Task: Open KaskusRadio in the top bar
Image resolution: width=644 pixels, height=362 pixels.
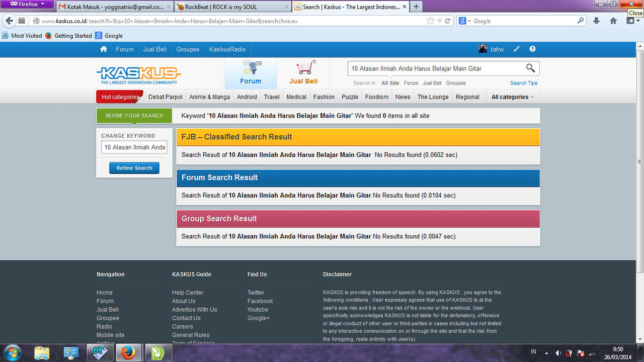Action: click(227, 49)
